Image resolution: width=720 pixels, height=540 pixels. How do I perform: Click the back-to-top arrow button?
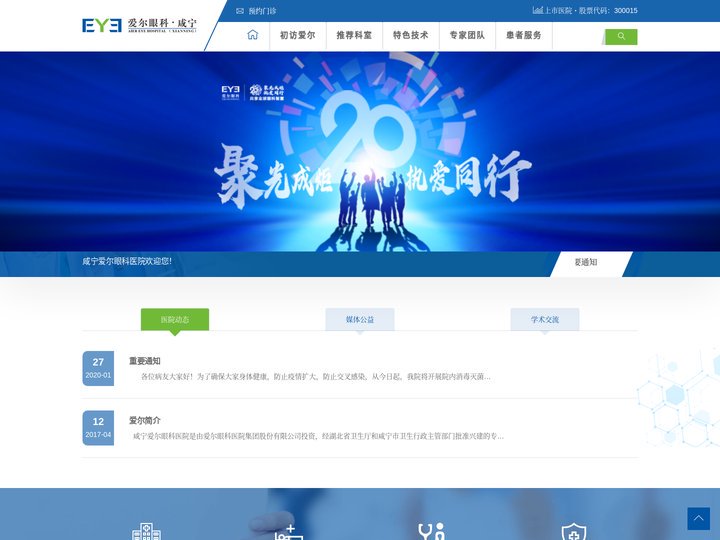[698, 518]
